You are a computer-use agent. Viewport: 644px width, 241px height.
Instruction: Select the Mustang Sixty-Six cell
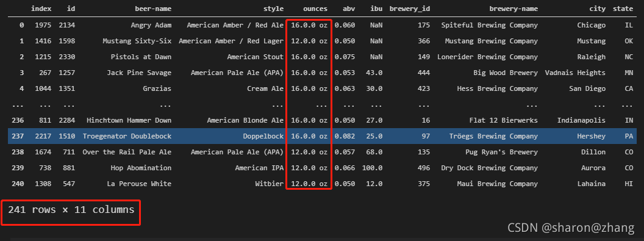[137, 41]
